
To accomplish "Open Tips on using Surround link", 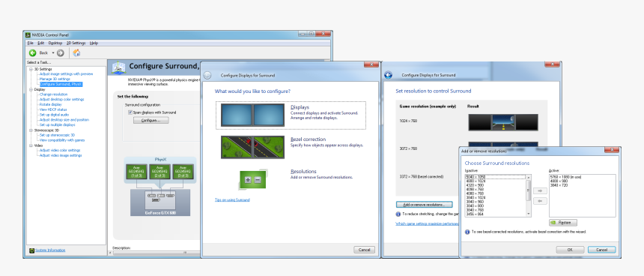I will coord(232,200).
